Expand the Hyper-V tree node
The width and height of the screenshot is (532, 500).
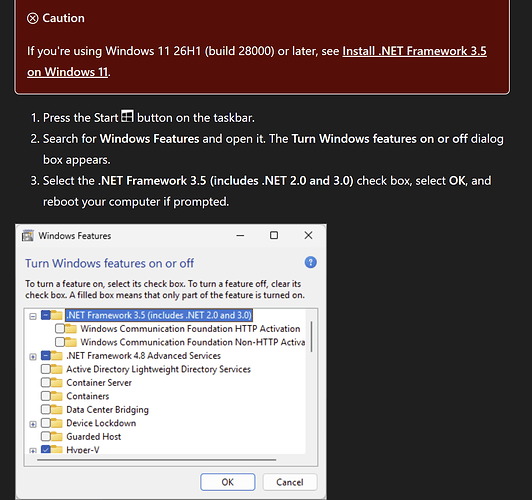[33, 451]
